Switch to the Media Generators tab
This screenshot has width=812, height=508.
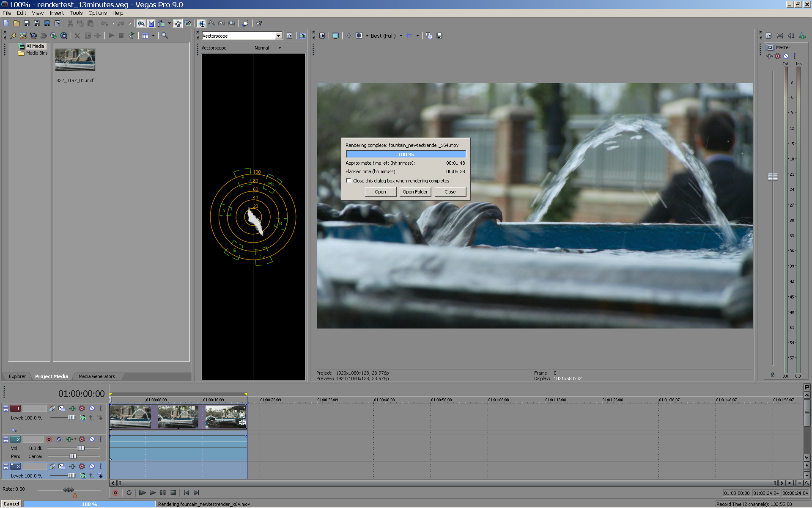(96, 376)
